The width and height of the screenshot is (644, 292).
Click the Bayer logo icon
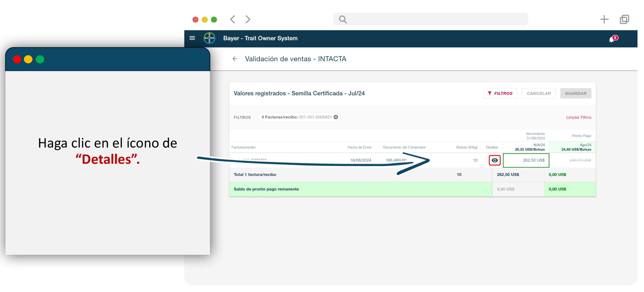coord(209,38)
